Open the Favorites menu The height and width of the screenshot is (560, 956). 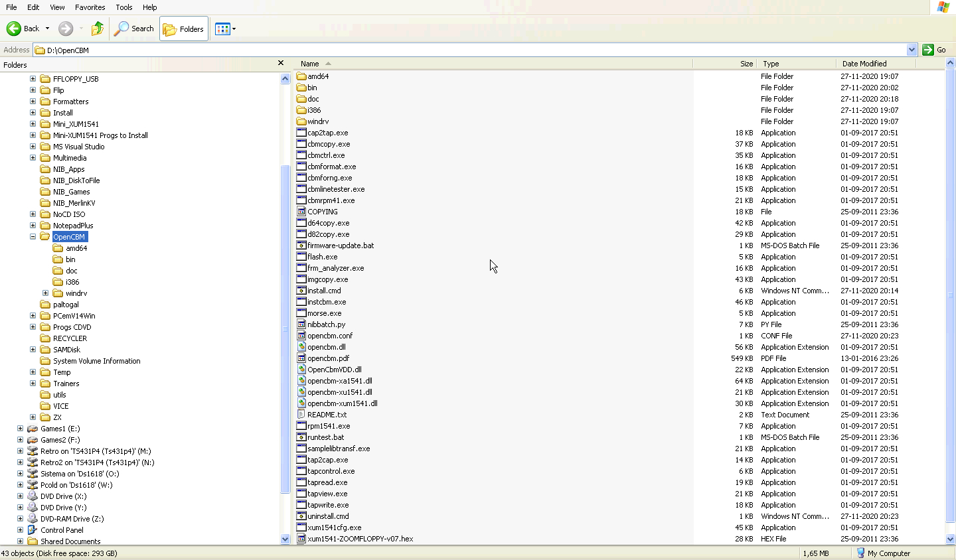[90, 7]
